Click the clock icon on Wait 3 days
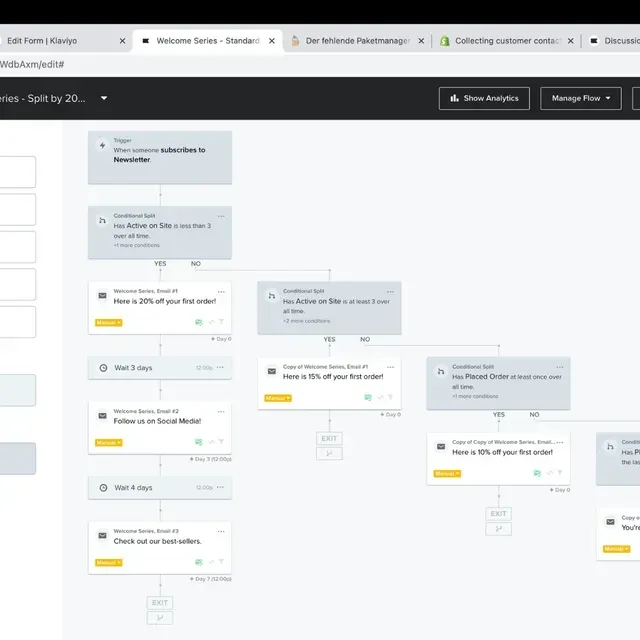Viewport: 640px width, 640px height. point(103,368)
